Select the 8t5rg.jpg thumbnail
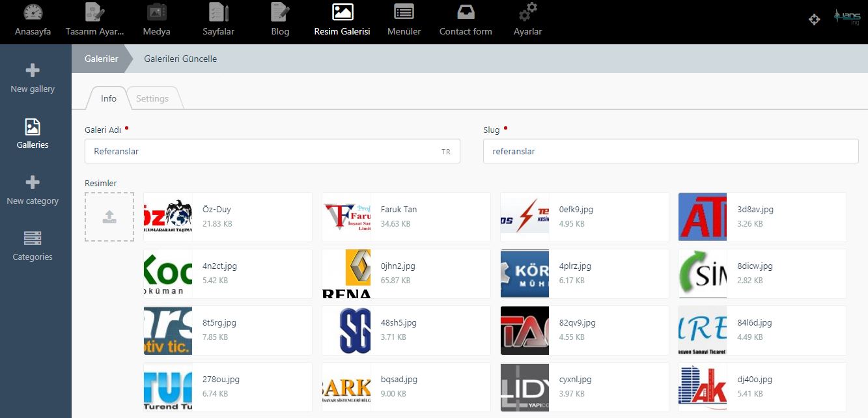868x418 pixels. tap(168, 330)
